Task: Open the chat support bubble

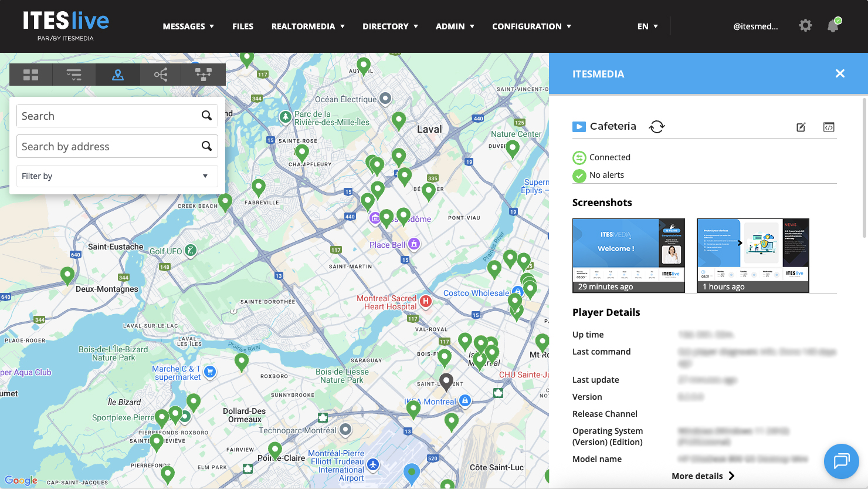Action: coord(841,461)
